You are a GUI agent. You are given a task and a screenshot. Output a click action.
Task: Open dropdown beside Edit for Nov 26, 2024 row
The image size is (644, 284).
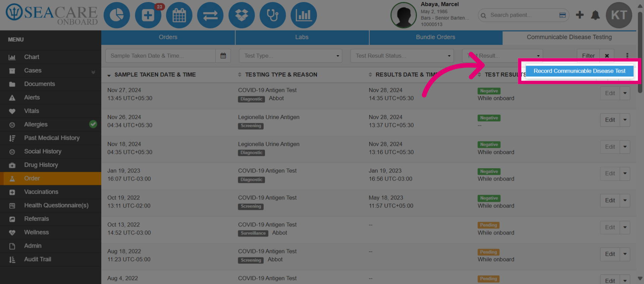click(x=625, y=120)
